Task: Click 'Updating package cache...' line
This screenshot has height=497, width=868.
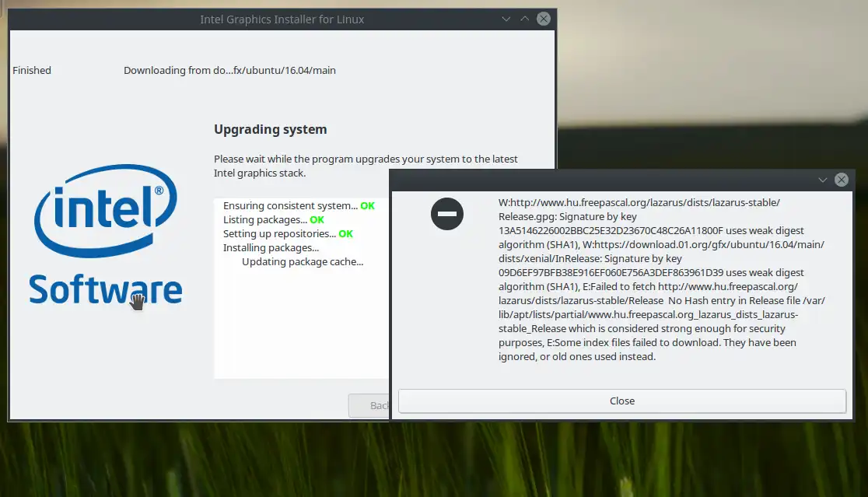Action: pos(303,262)
